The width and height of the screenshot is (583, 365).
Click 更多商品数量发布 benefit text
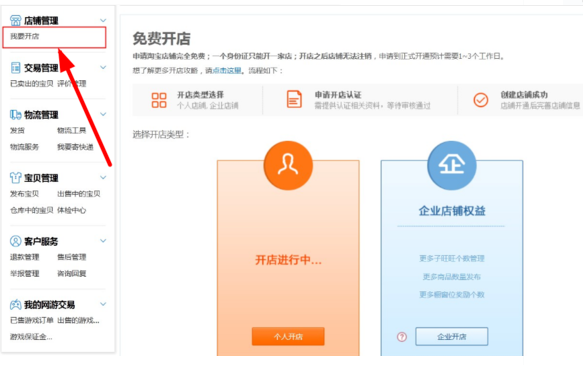click(x=452, y=277)
